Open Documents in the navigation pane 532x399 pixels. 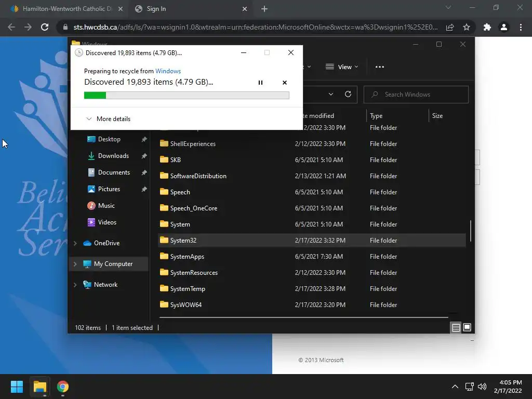coord(114,172)
